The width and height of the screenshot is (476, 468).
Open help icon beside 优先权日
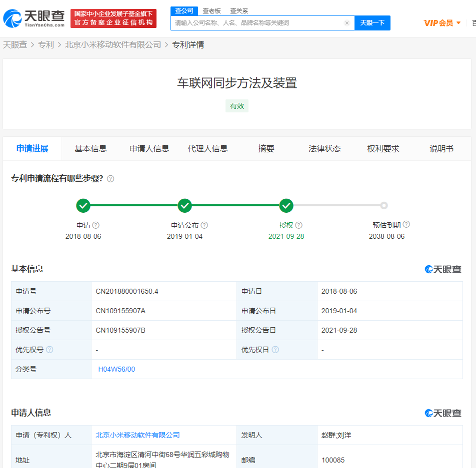point(275,350)
